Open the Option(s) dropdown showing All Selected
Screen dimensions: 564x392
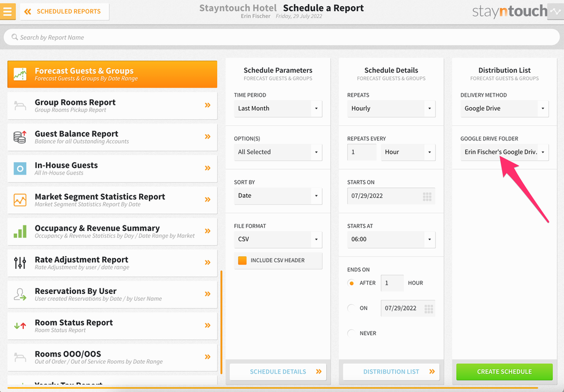[x=278, y=152]
